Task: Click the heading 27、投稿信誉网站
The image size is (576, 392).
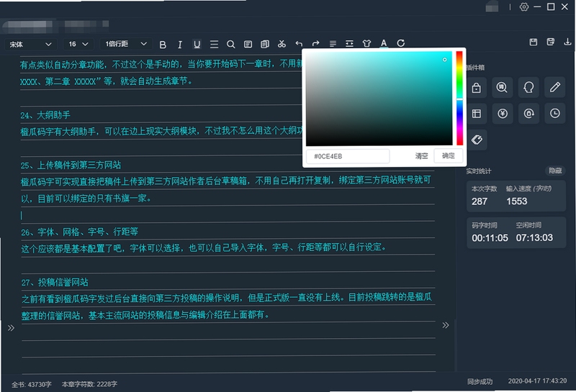Action: pyautogui.click(x=55, y=282)
